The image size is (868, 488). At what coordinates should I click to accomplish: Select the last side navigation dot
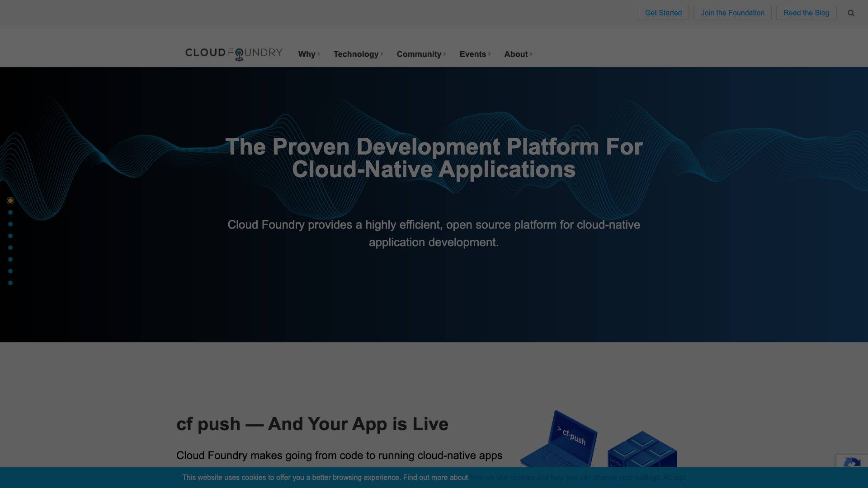point(10,283)
